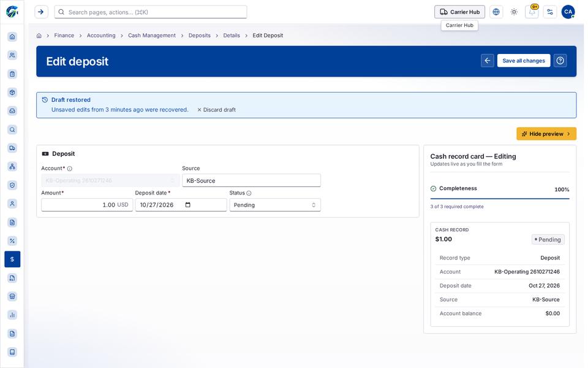
Task: Open the clipboard sidebar icon
Action: 12,74
